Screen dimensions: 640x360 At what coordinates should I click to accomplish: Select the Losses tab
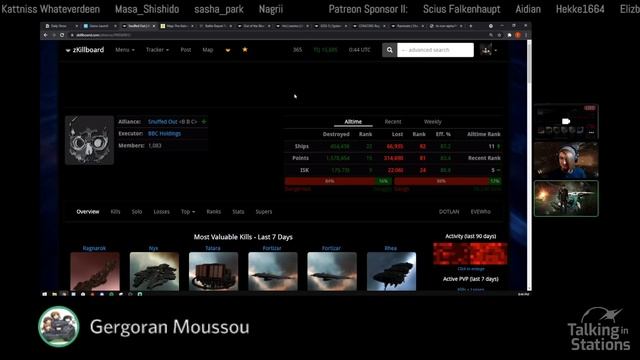tap(162, 211)
